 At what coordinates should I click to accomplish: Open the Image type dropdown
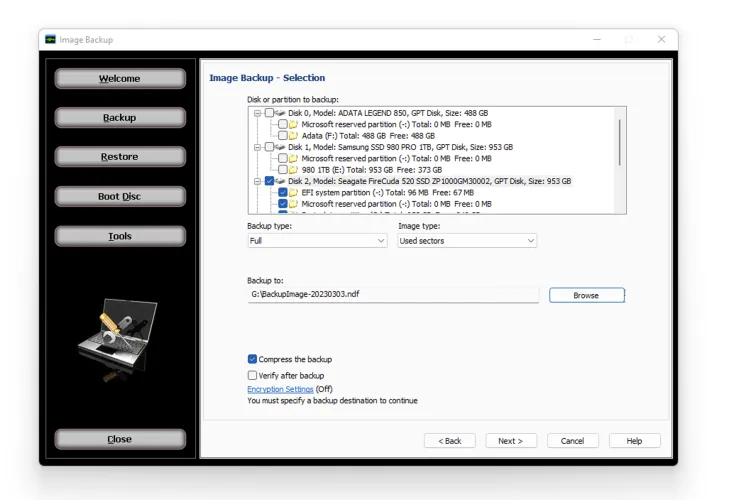point(466,241)
